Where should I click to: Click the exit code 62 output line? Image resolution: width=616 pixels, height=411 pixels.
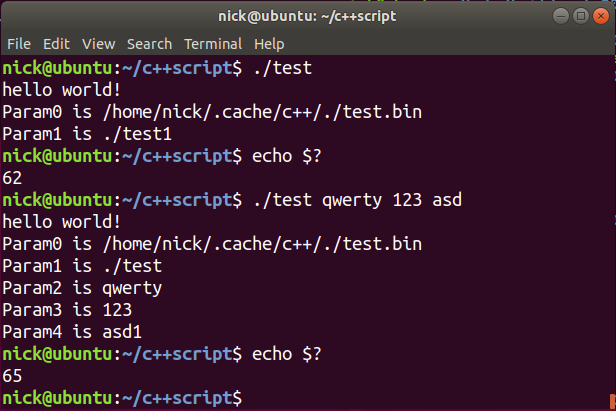(x=13, y=178)
